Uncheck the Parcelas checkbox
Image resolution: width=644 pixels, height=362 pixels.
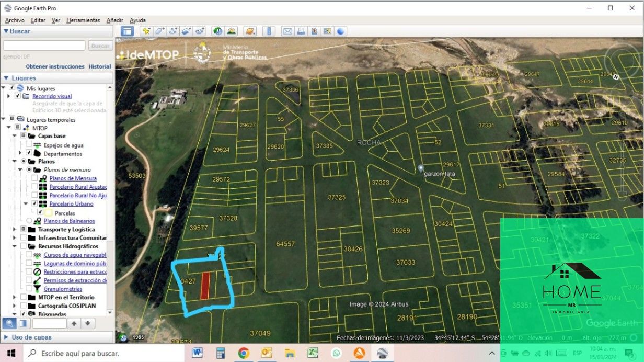[x=40, y=212]
